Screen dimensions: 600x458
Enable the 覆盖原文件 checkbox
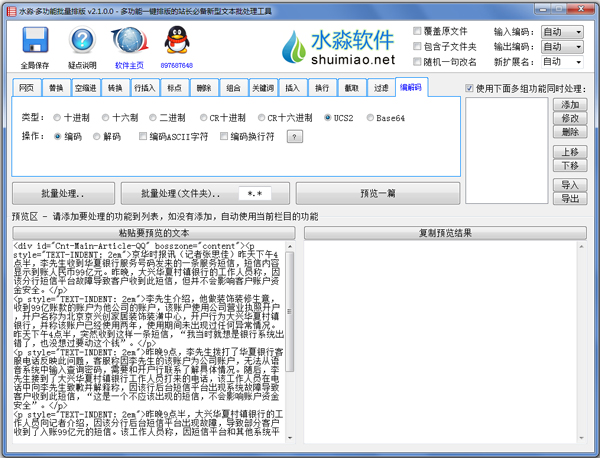point(419,32)
